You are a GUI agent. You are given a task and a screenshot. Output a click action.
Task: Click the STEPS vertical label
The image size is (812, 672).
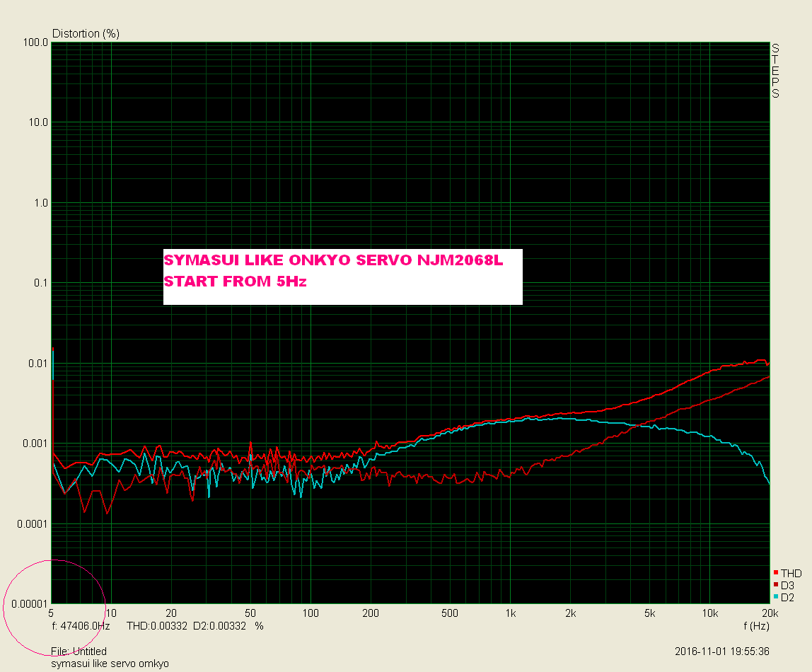[775, 71]
